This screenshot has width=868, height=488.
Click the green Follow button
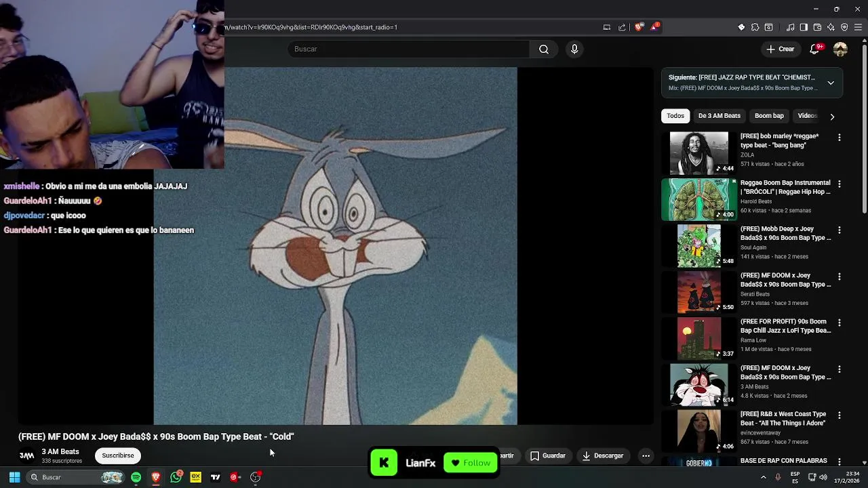[471, 463]
